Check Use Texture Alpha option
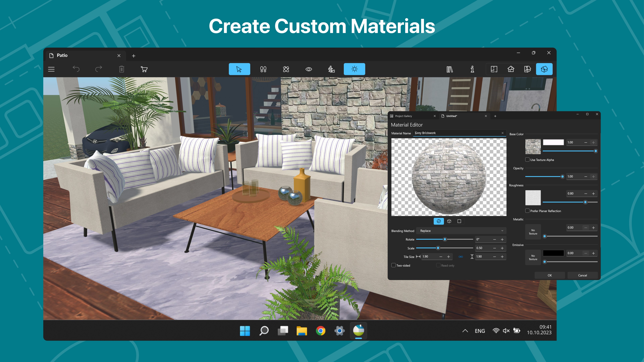 527,160
